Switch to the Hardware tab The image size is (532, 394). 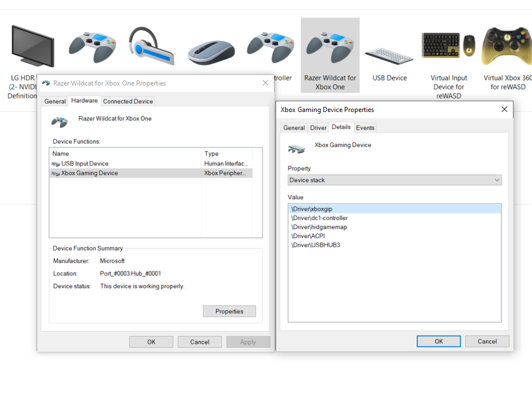(84, 101)
